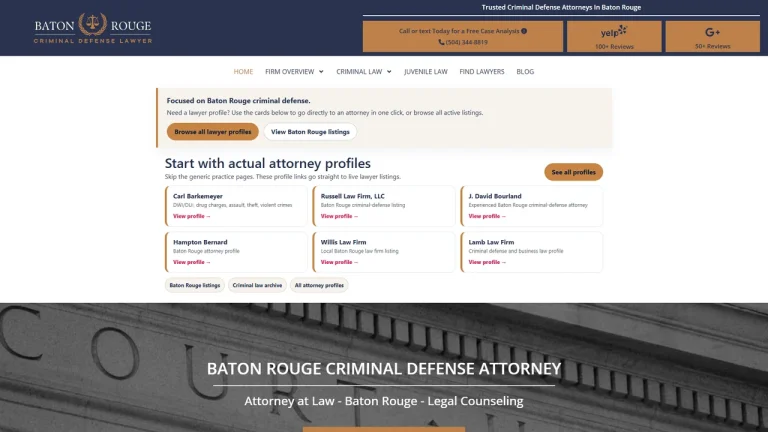The height and width of the screenshot is (432, 768).
Task: Go to the Home menu item
Action: tap(243, 72)
